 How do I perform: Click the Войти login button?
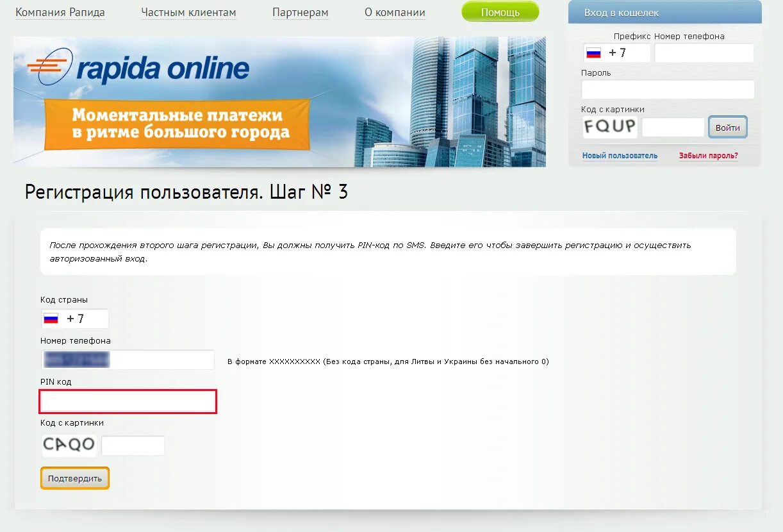click(x=728, y=128)
